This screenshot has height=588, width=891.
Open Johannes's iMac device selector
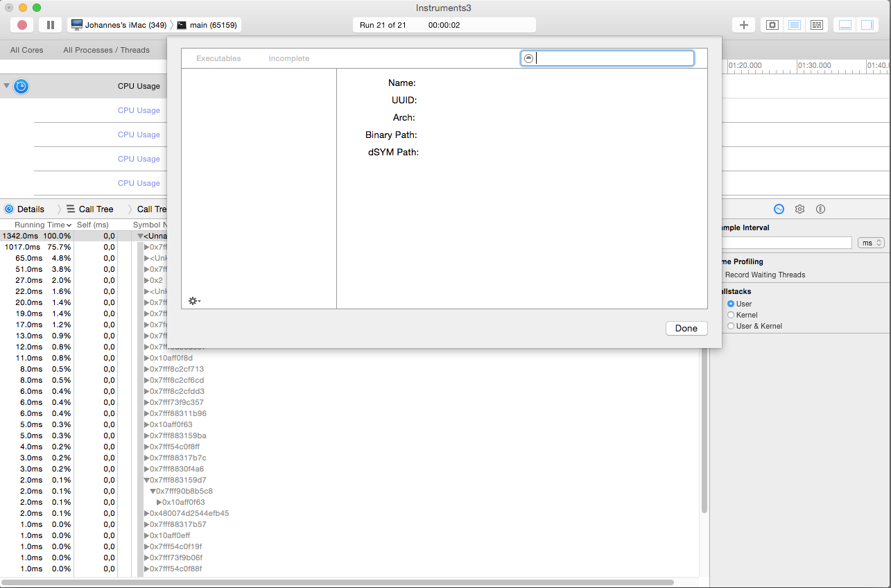tap(119, 25)
